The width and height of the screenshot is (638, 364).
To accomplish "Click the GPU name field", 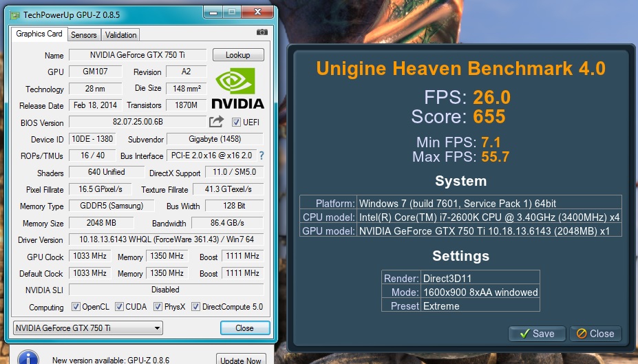I will [138, 55].
